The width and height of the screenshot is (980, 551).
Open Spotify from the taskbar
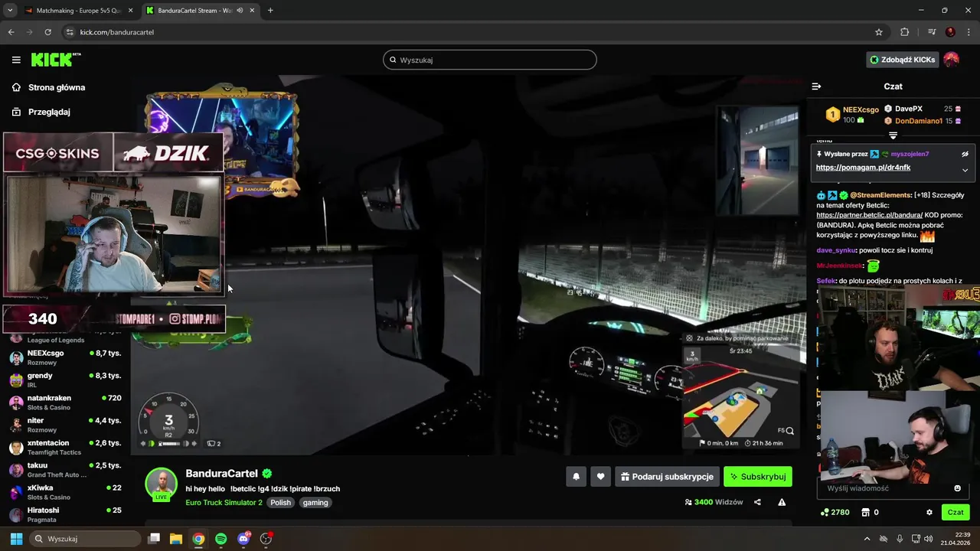click(220, 539)
